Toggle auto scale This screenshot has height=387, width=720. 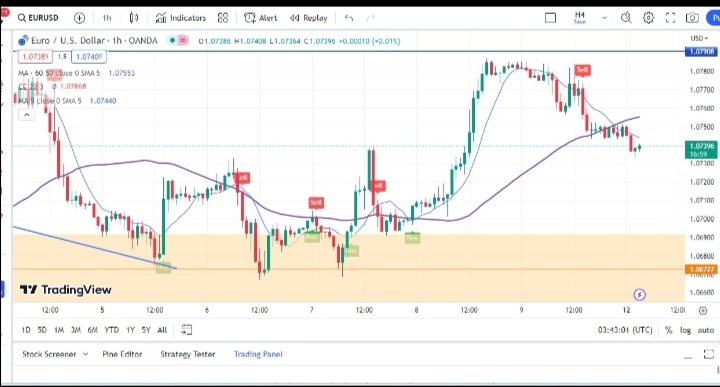tap(705, 330)
